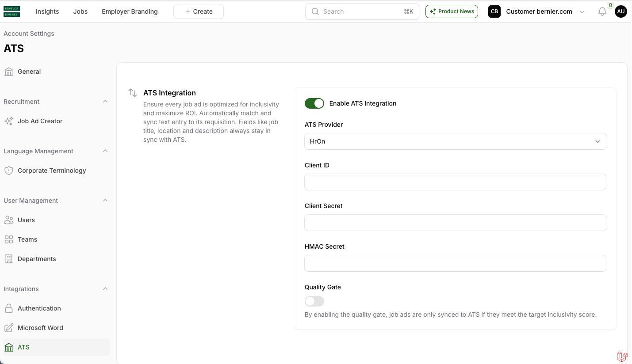The image size is (632, 364).
Task: Turn on the Quality Gate toggle
Action: pos(314,301)
